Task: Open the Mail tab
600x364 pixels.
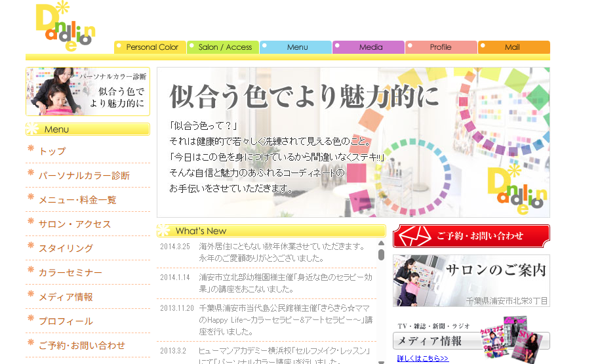Action: tap(513, 47)
